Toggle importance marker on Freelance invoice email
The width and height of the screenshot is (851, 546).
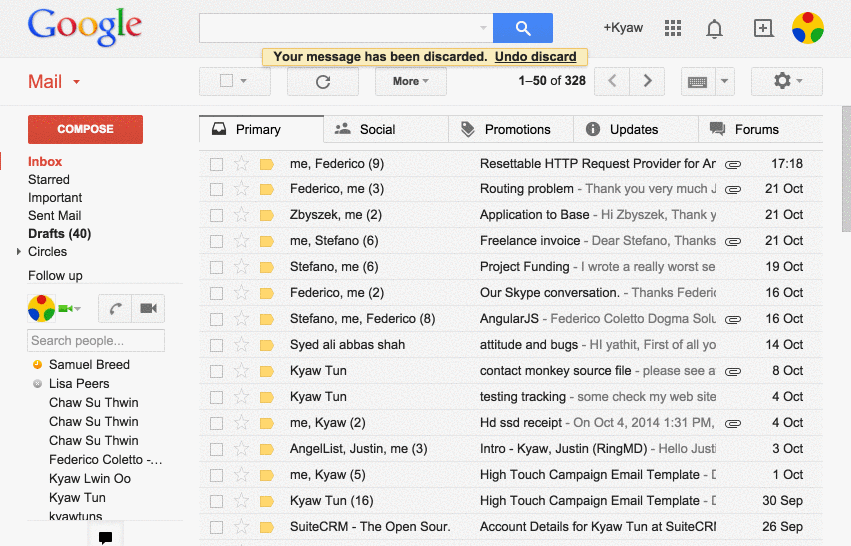pos(266,241)
